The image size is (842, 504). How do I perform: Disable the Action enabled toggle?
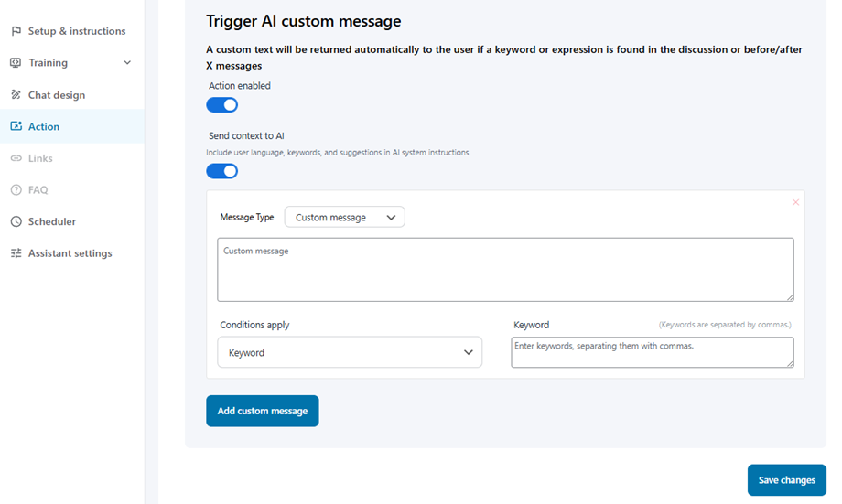(x=222, y=105)
